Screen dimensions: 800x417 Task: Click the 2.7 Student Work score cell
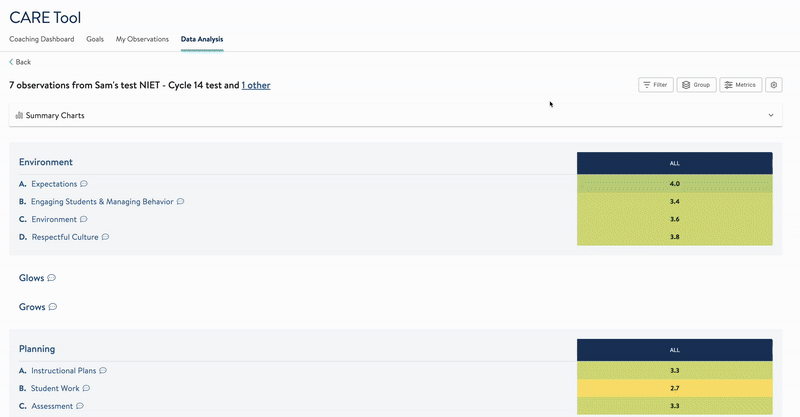tap(674, 389)
